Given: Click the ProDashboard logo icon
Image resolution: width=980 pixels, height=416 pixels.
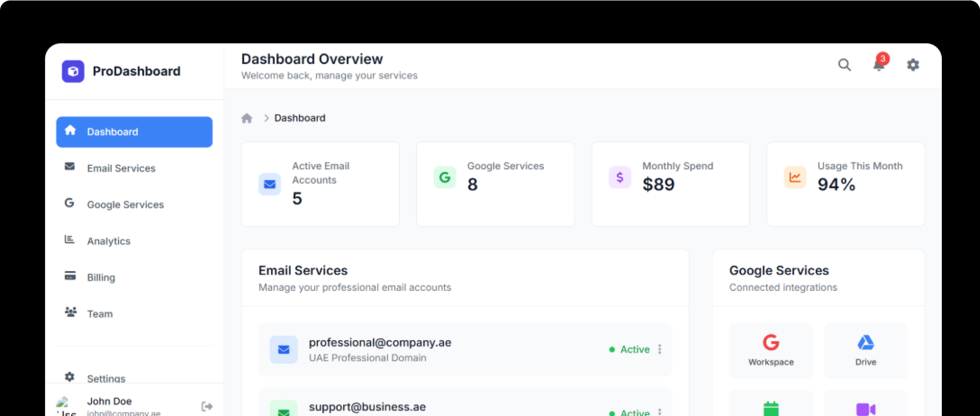Looking at the screenshot, I should 73,72.
